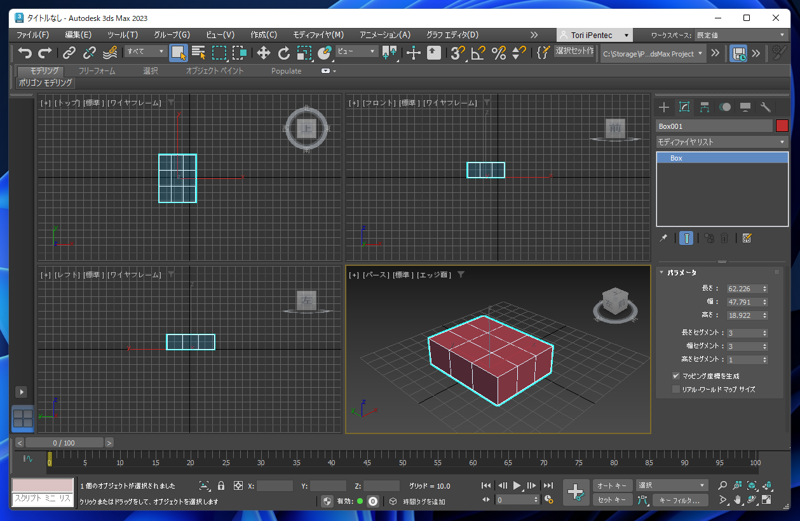
Task: Click the オート キー button
Action: [612, 486]
